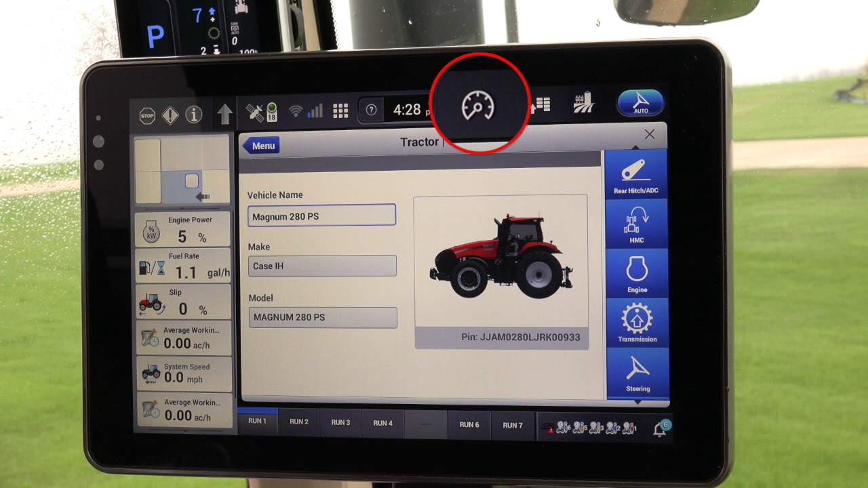Switch to RUN 1 tab
The width and height of the screenshot is (868, 488).
point(257,422)
